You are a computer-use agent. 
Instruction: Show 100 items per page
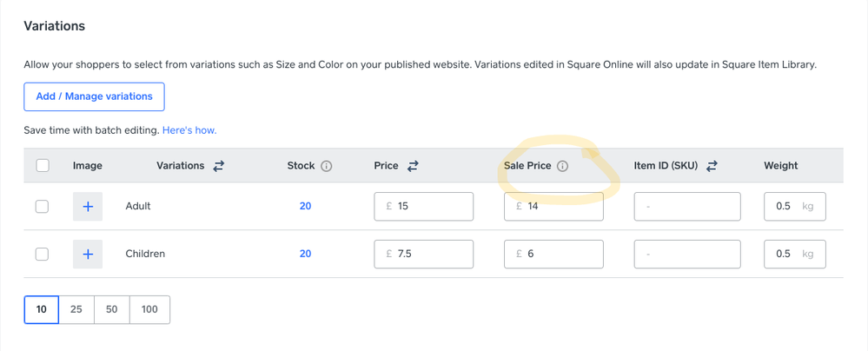pyautogui.click(x=149, y=309)
